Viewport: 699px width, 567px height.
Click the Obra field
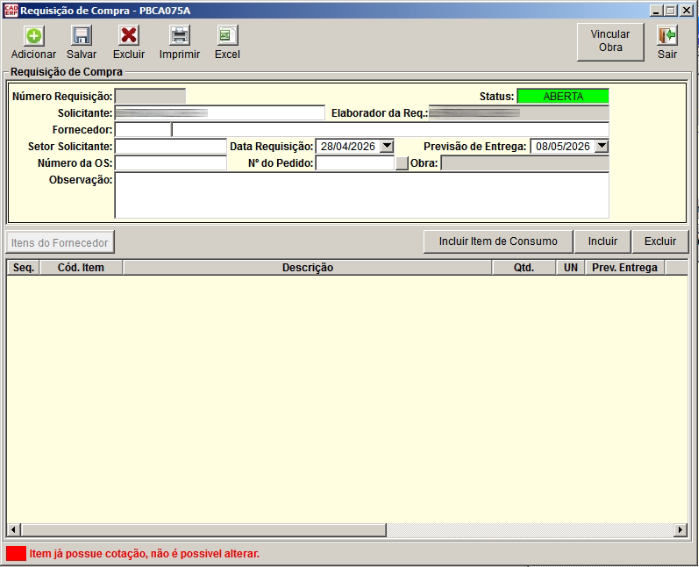[525, 163]
